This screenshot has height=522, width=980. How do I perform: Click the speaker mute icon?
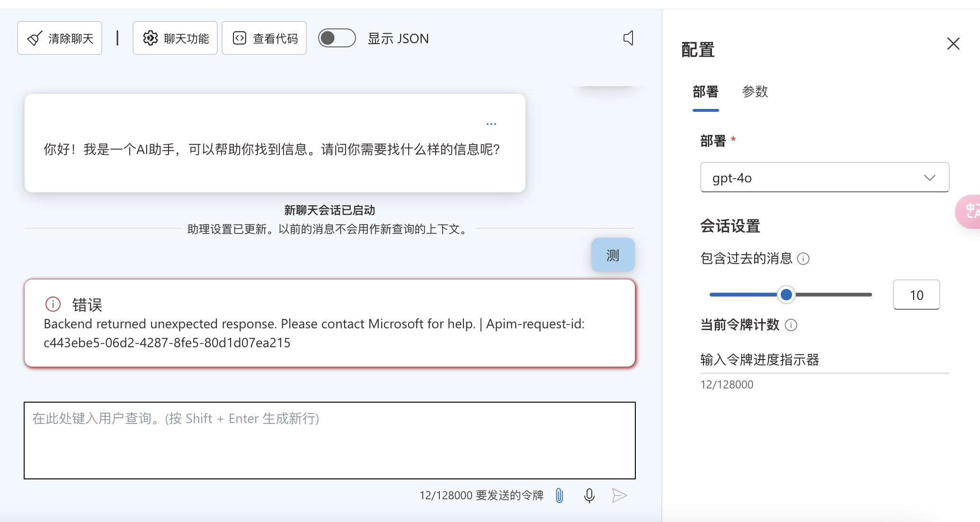[628, 38]
